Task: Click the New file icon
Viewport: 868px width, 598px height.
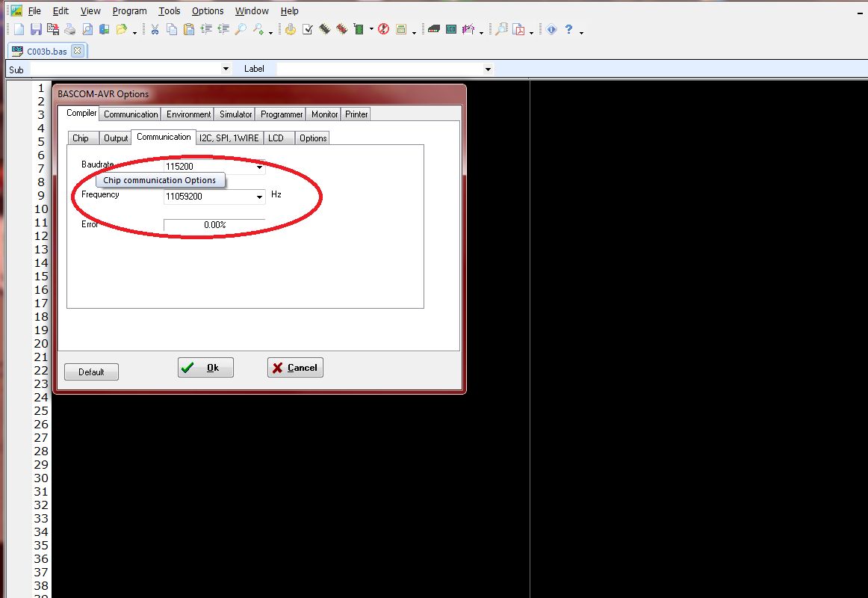Action: (x=19, y=29)
